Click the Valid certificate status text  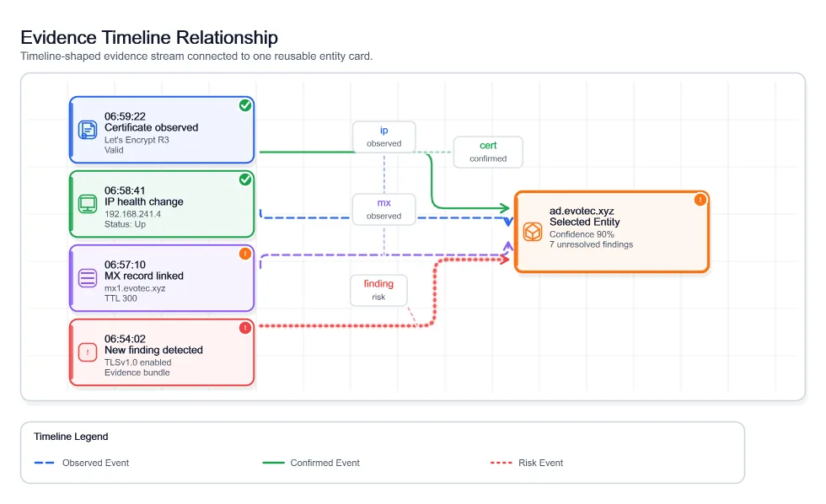tap(114, 150)
